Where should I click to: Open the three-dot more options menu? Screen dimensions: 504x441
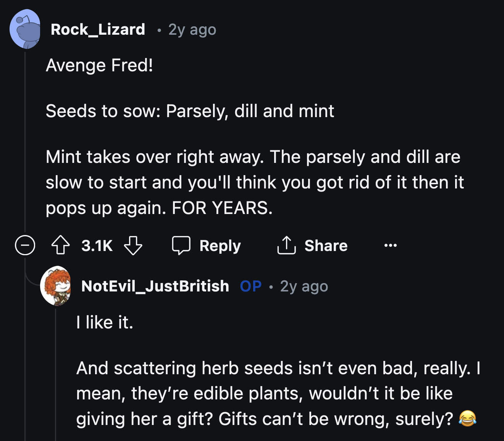390,245
